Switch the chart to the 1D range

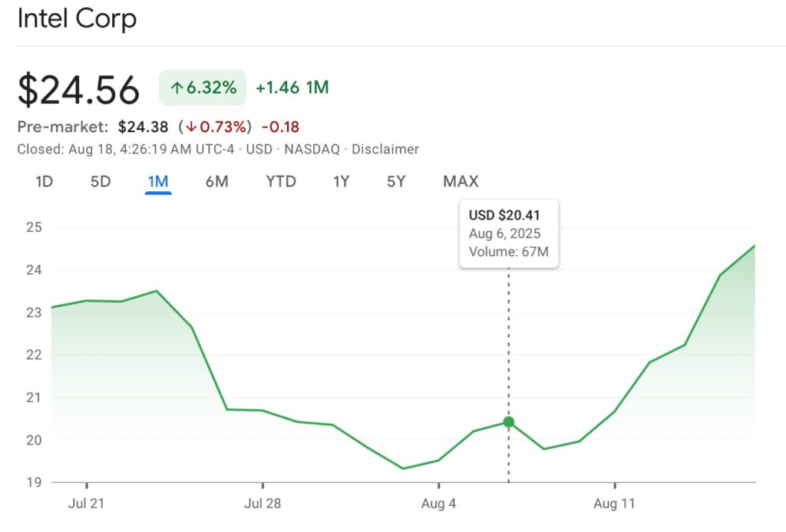point(44,181)
